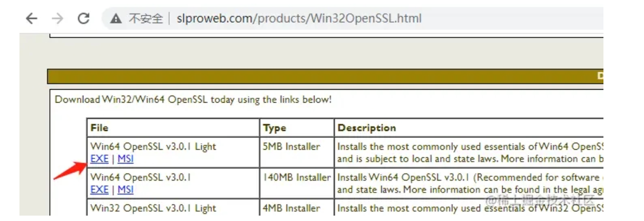Click the '不安全' not secure label
The height and width of the screenshot is (221, 644).
pos(146,18)
